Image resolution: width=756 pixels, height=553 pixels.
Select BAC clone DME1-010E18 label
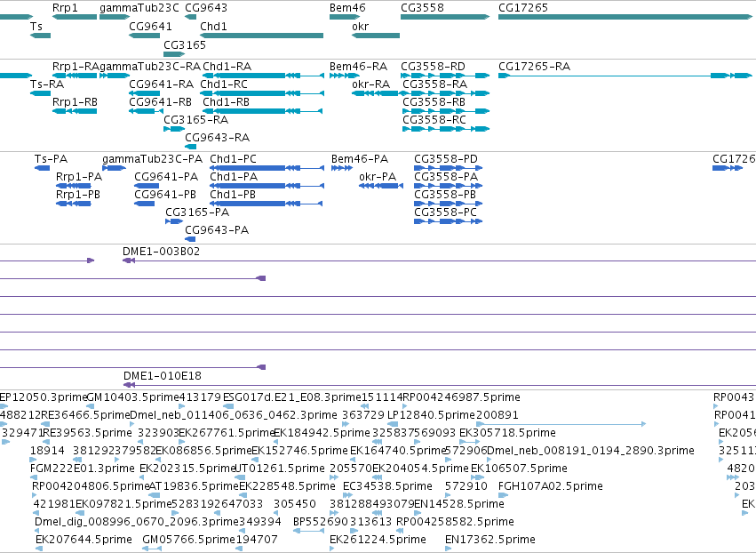[163, 376]
